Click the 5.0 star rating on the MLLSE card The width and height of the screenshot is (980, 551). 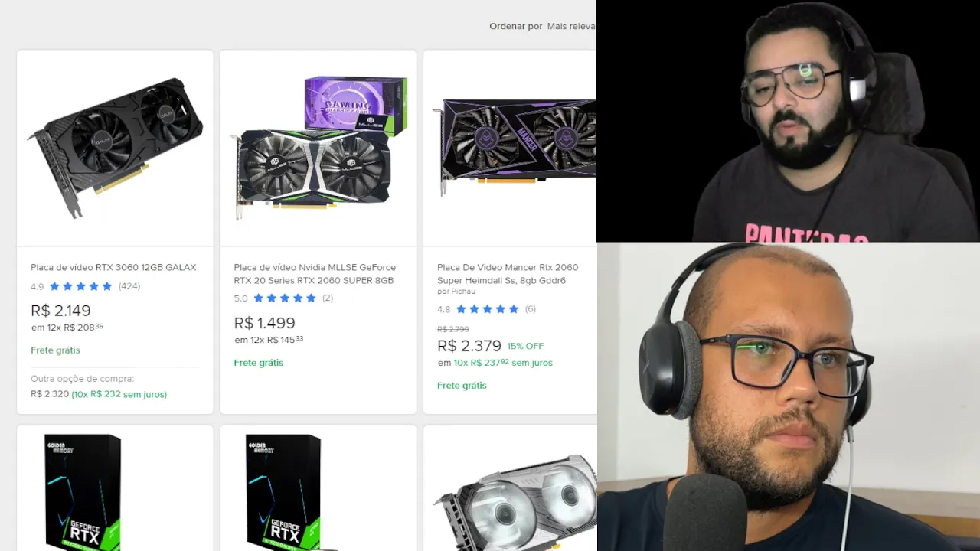coord(284,298)
